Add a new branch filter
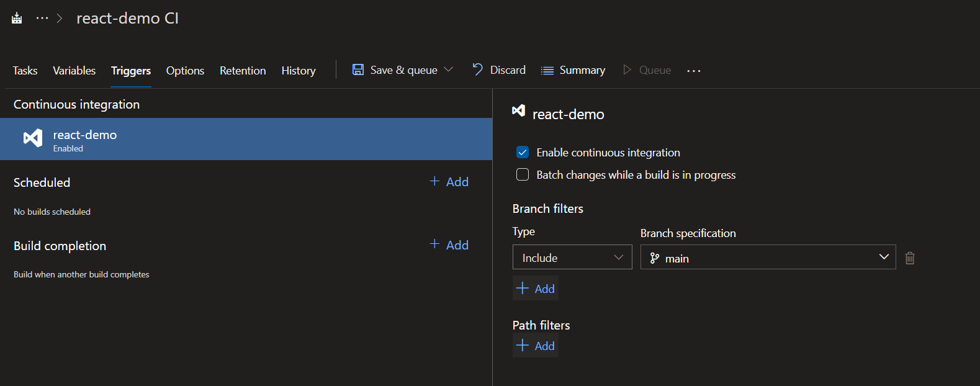 [536, 289]
